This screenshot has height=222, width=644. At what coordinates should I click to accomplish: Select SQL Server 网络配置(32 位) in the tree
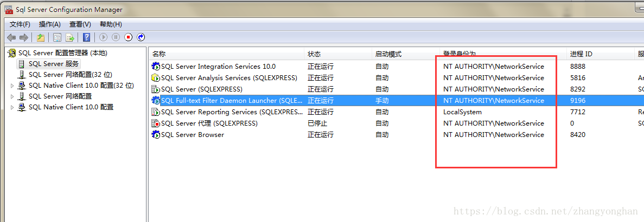click(x=70, y=75)
